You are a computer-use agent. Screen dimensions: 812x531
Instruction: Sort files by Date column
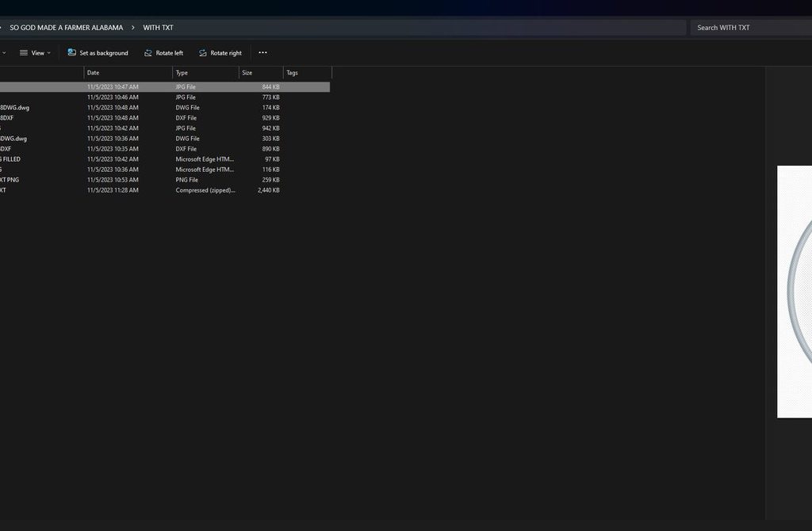[x=127, y=73]
